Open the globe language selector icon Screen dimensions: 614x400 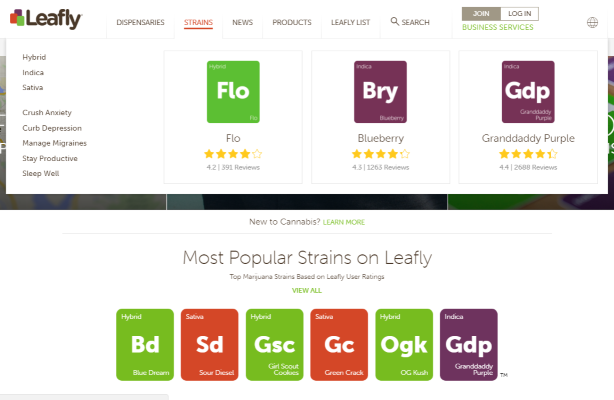coord(592,23)
